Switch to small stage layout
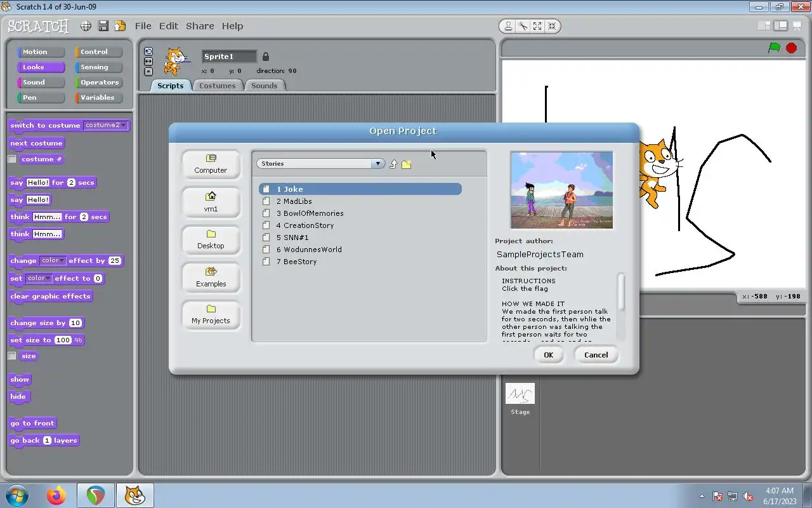812x508 pixels. coord(764,26)
